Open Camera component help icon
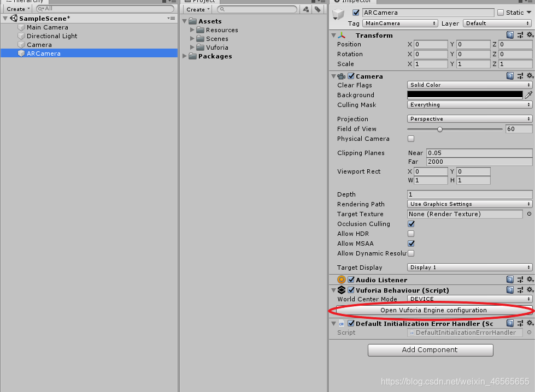Screen dimensions: 535x392 pos(510,76)
